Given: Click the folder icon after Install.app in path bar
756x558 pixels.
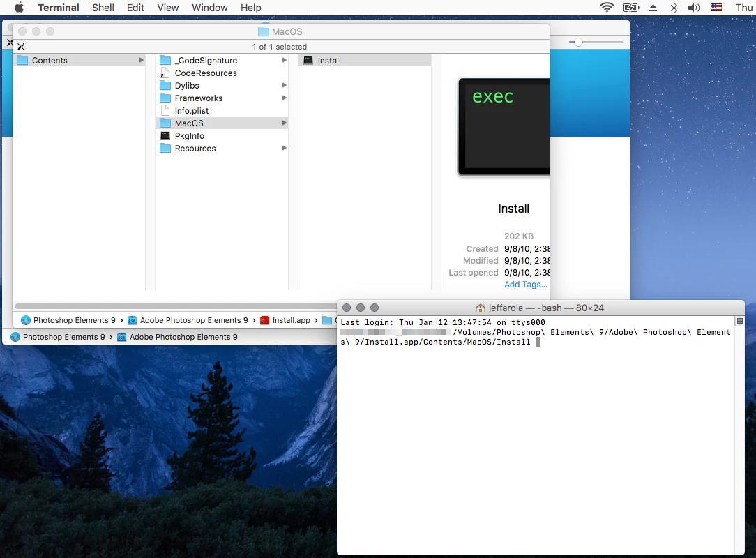Looking at the screenshot, I should click(x=327, y=320).
